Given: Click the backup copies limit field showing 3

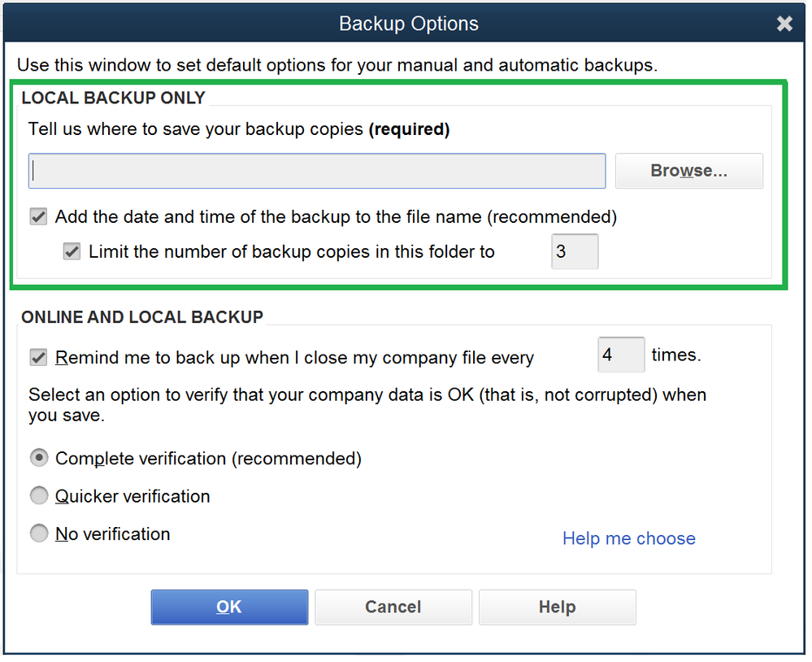Looking at the screenshot, I should pyautogui.click(x=574, y=251).
